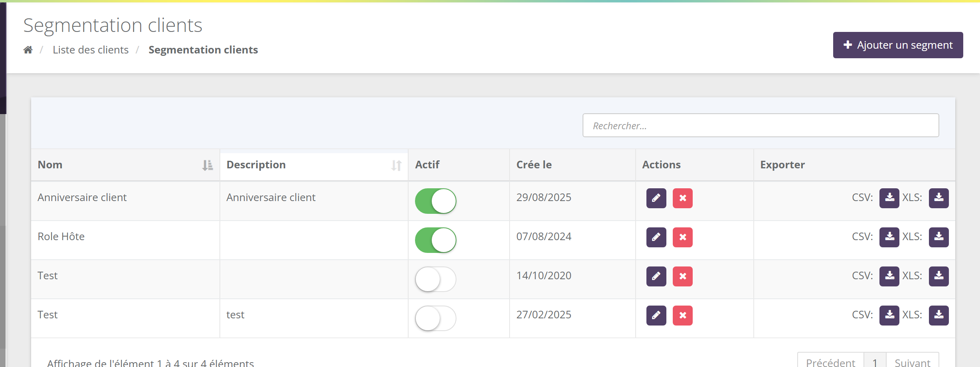
Task: Delete the Anniversaire client segment
Action: [683, 198]
